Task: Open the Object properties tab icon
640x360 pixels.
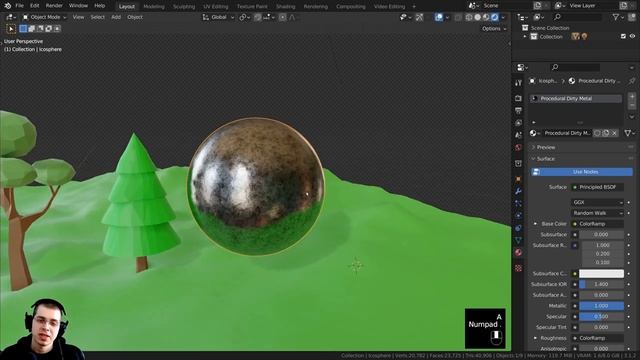Action: pos(518,178)
